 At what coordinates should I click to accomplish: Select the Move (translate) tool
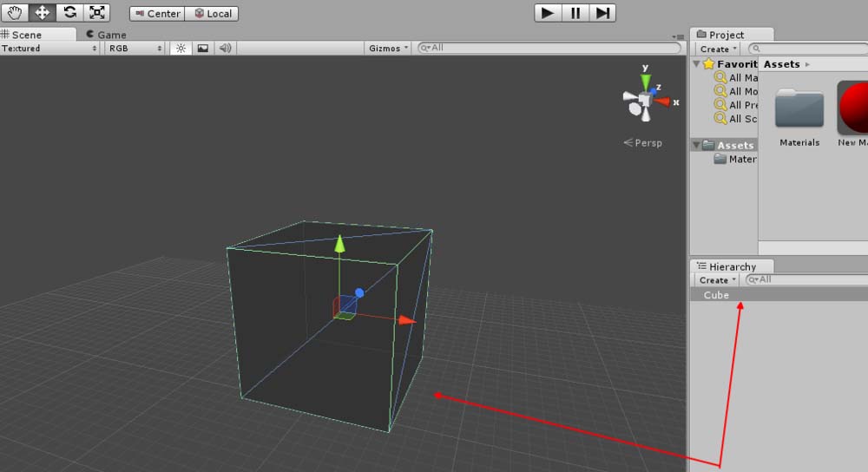pos(42,13)
